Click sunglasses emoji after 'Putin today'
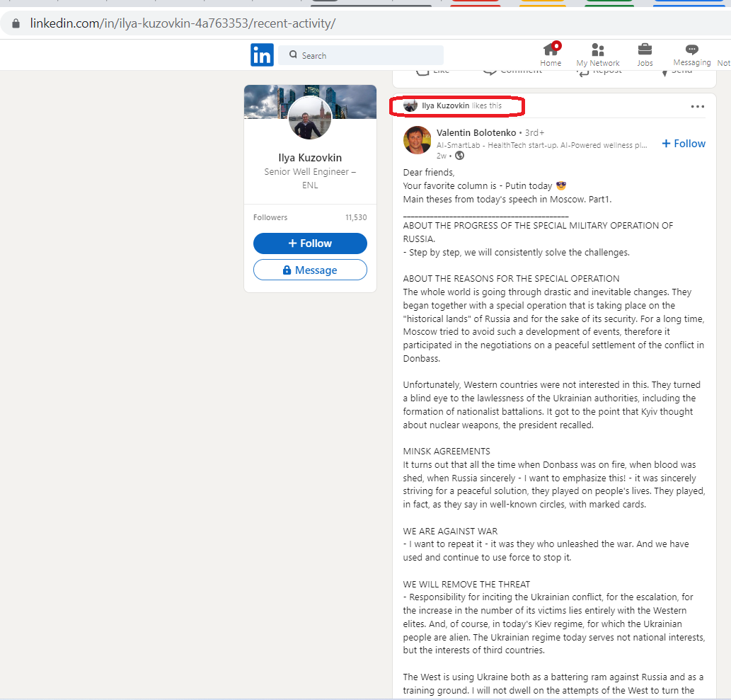 pos(561,185)
